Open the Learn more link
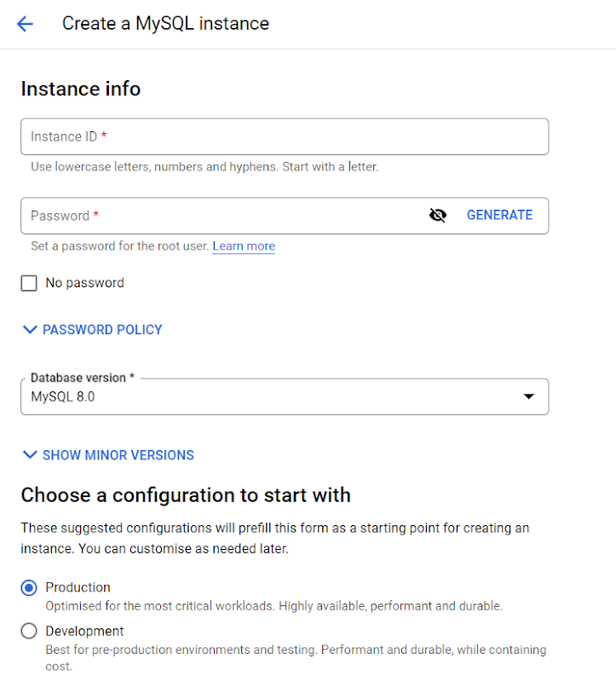This screenshot has width=616, height=682. tap(244, 246)
